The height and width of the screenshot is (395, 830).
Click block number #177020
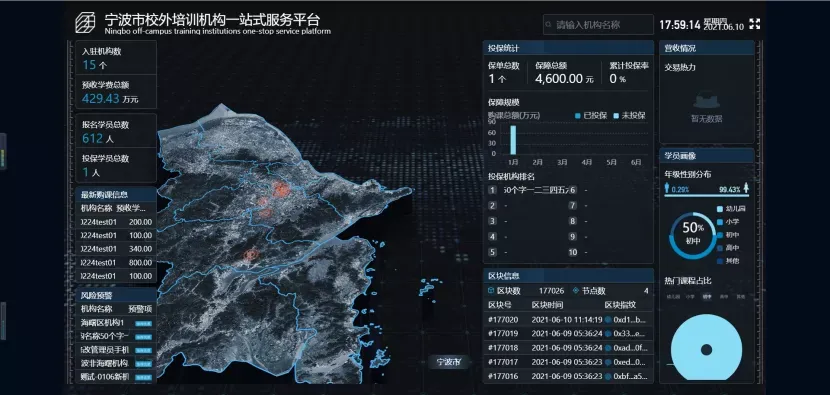[x=503, y=320]
